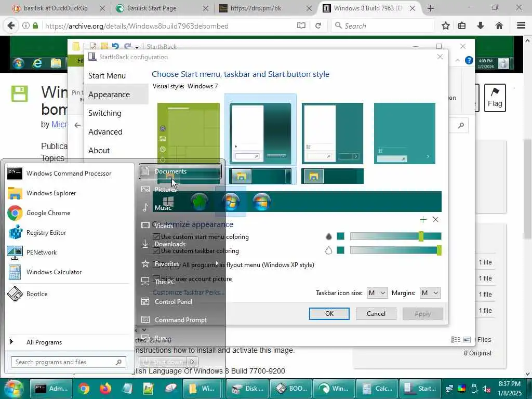Open Documents in start menu right pane

(x=180, y=171)
